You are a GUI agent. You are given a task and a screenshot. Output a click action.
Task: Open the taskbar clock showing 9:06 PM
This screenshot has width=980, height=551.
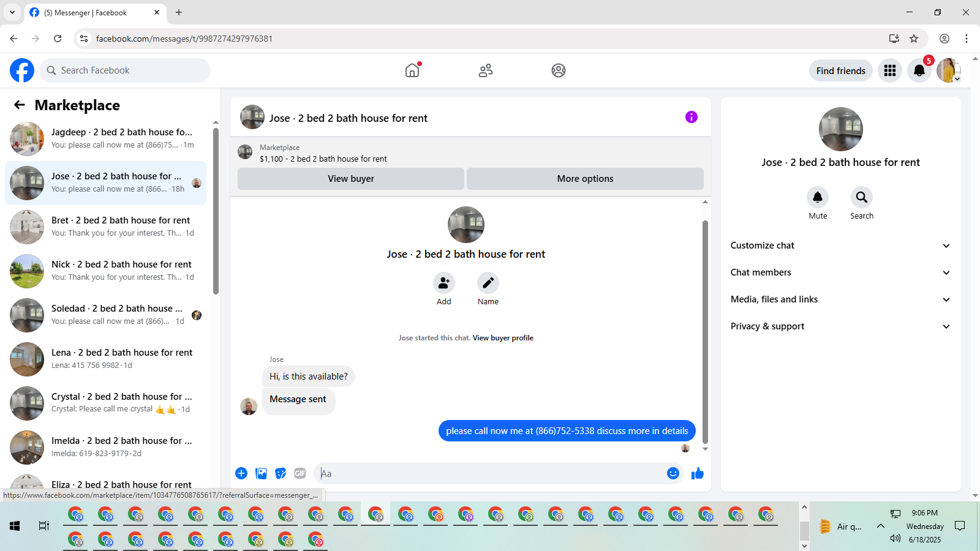[x=925, y=513]
